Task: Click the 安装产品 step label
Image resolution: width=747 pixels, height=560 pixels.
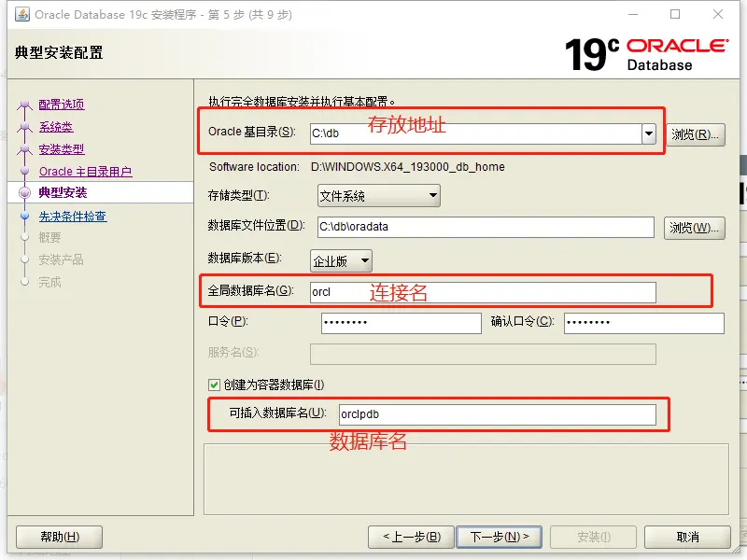Action: (61, 259)
